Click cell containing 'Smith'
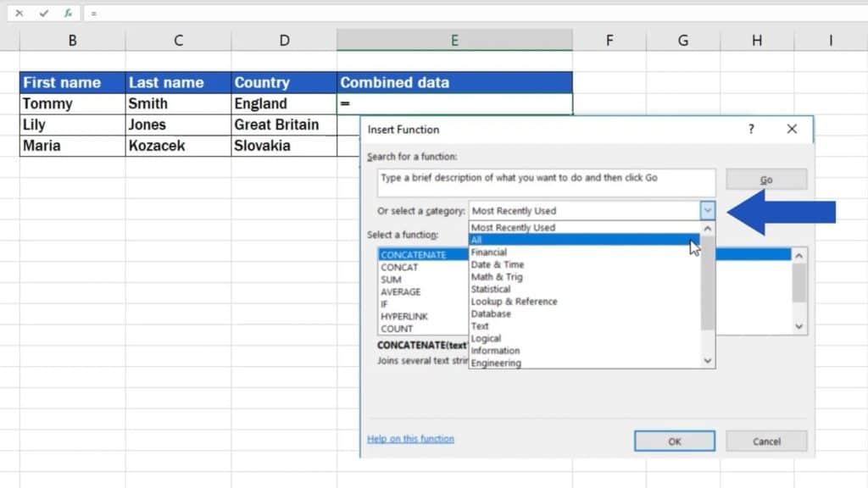The width and height of the screenshot is (868, 488). click(178, 103)
